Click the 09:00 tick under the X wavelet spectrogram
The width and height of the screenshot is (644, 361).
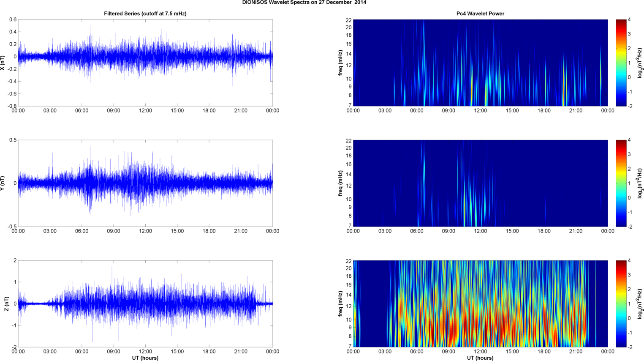tap(448, 110)
